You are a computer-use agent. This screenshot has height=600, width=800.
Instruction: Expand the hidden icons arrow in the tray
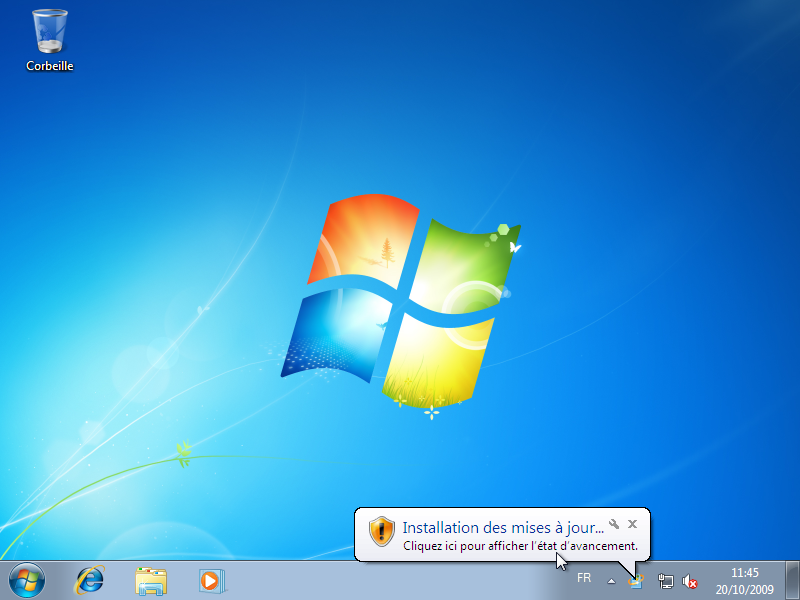(x=611, y=580)
